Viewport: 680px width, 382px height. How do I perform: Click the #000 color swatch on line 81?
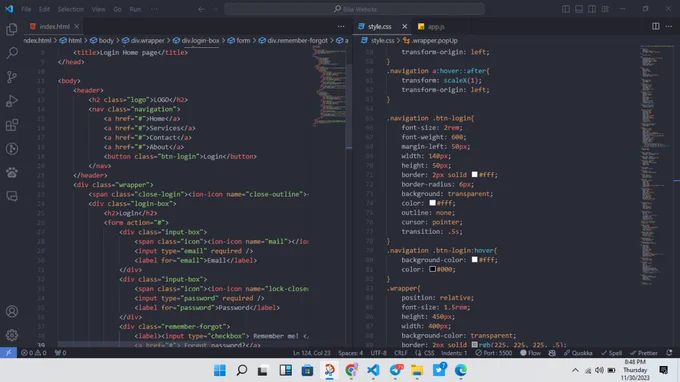click(432, 269)
